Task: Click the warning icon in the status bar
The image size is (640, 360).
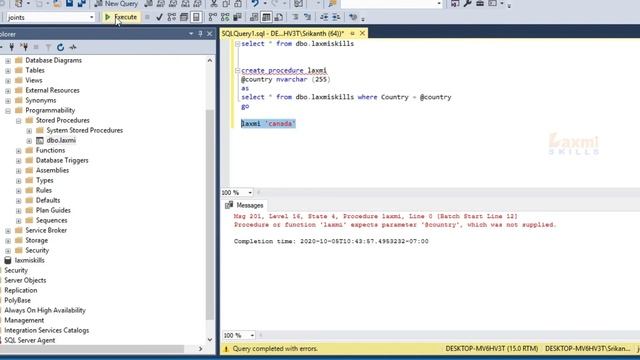Action: pos(226,349)
